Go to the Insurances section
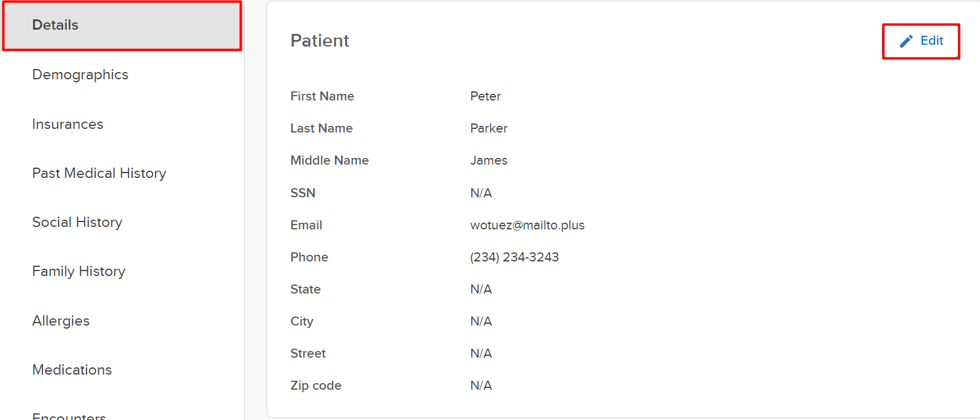 (x=67, y=124)
